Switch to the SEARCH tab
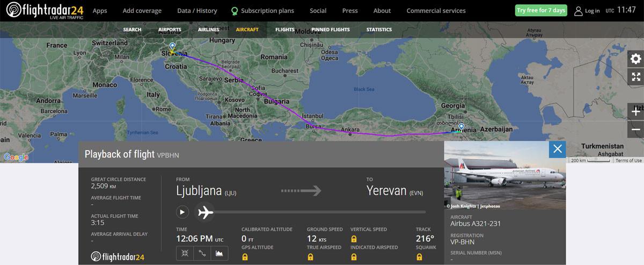Viewport: 644px width, 265px height. (132, 30)
